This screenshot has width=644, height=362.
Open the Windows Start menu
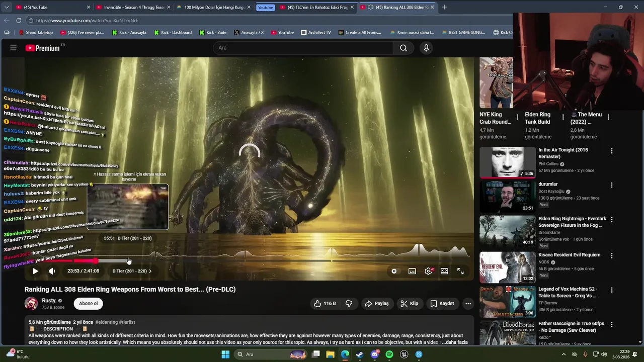click(x=225, y=354)
